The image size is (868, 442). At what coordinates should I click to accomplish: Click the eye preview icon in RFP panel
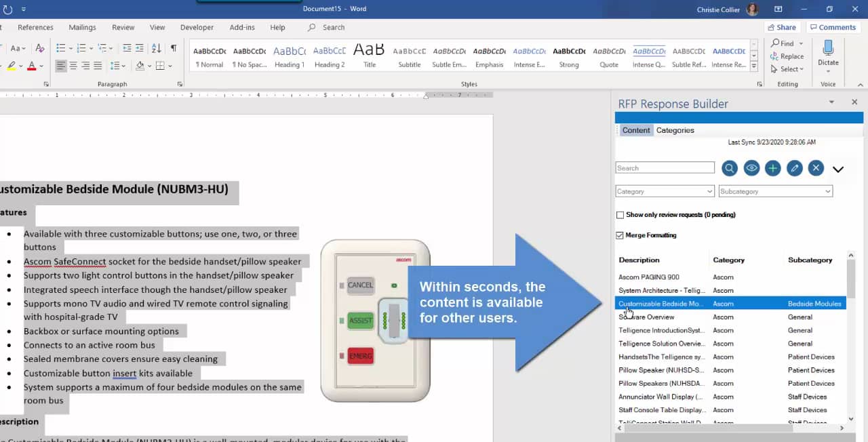pyautogui.click(x=751, y=168)
